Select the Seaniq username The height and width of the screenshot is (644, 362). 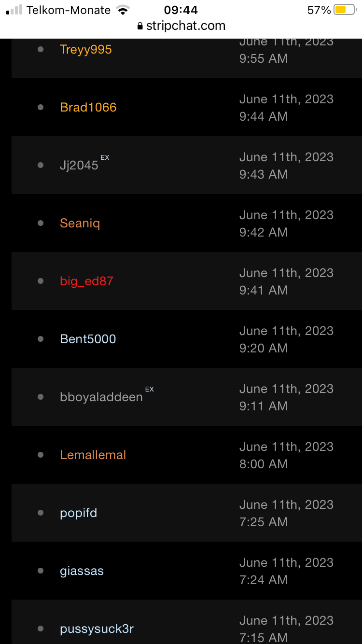(80, 223)
